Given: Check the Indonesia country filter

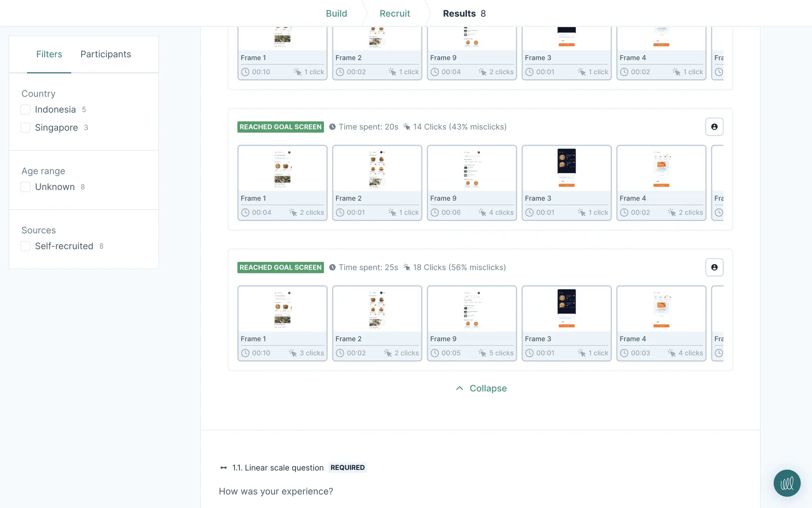Looking at the screenshot, I should click(x=25, y=110).
